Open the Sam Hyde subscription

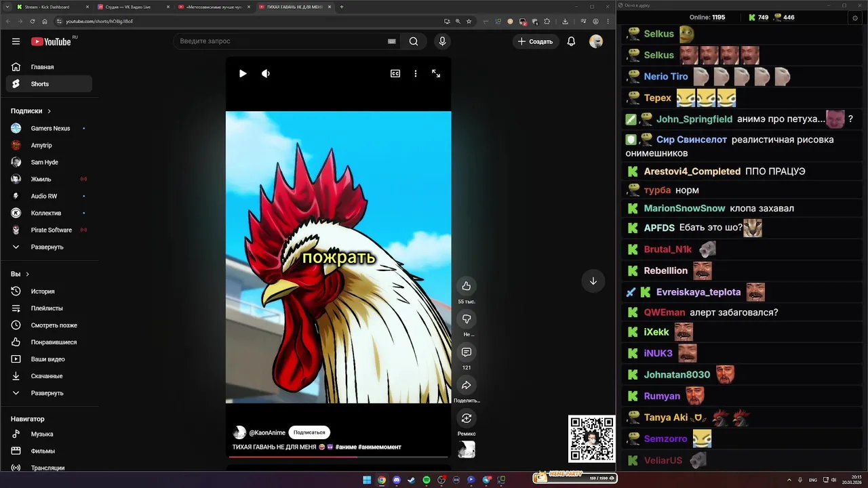49,162
